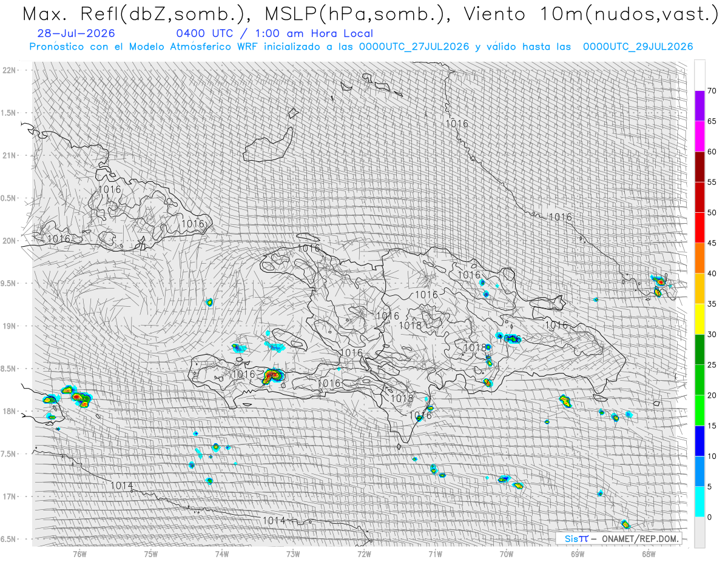Select '0400 UTC / 1:00 am Hora Local'
The height and width of the screenshot is (562, 728).
pos(275,34)
